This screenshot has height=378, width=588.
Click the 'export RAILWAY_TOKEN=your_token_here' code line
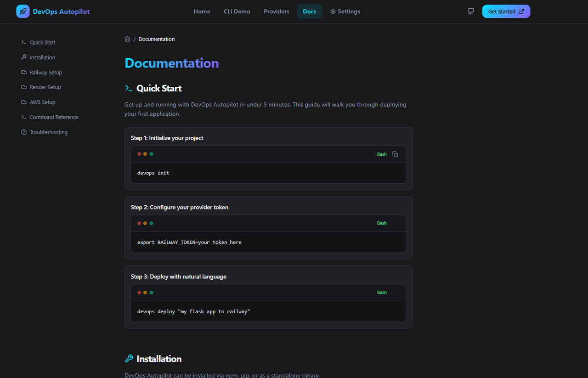[189, 242]
